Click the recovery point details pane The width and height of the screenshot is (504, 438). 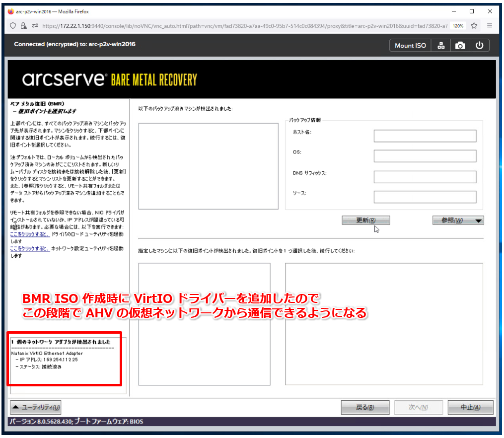[384, 324]
